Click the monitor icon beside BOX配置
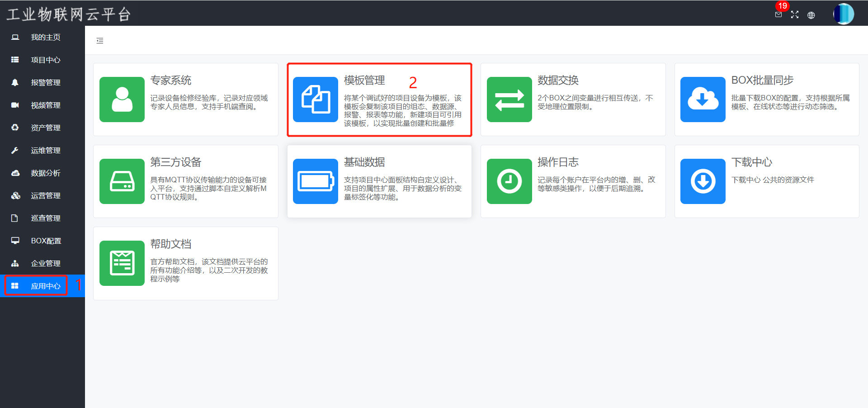This screenshot has height=408, width=868. 15,241
